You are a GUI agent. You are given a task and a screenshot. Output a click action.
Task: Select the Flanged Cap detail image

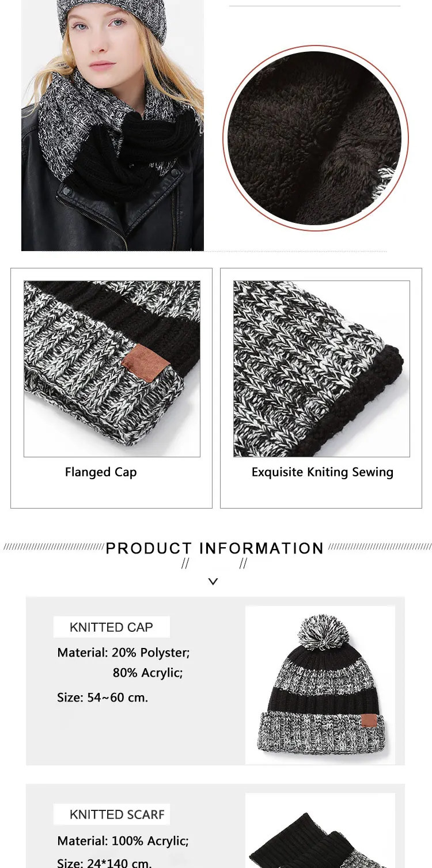[x=112, y=369]
